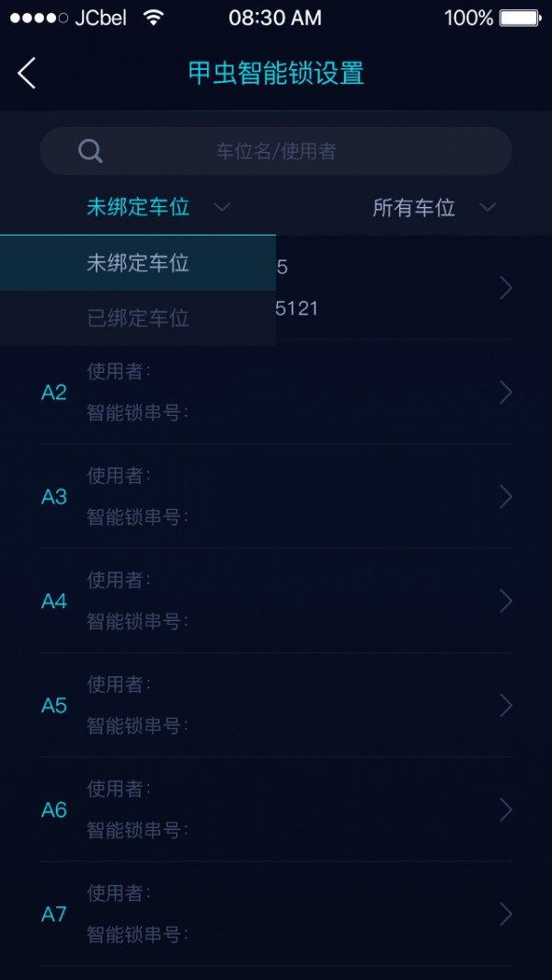Tap the back arrow icon
Image resolution: width=552 pixels, height=980 pixels.
27,73
